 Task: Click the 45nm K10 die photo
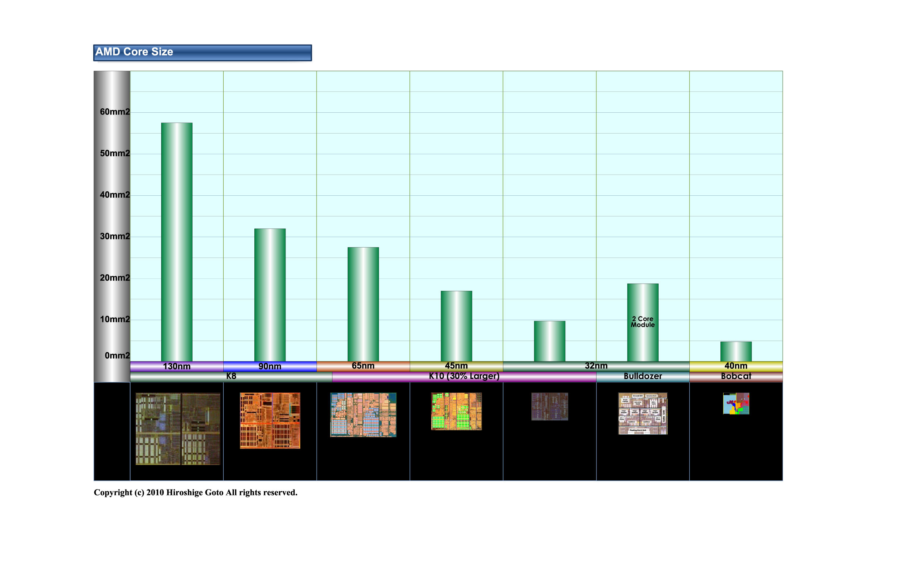[x=456, y=411]
